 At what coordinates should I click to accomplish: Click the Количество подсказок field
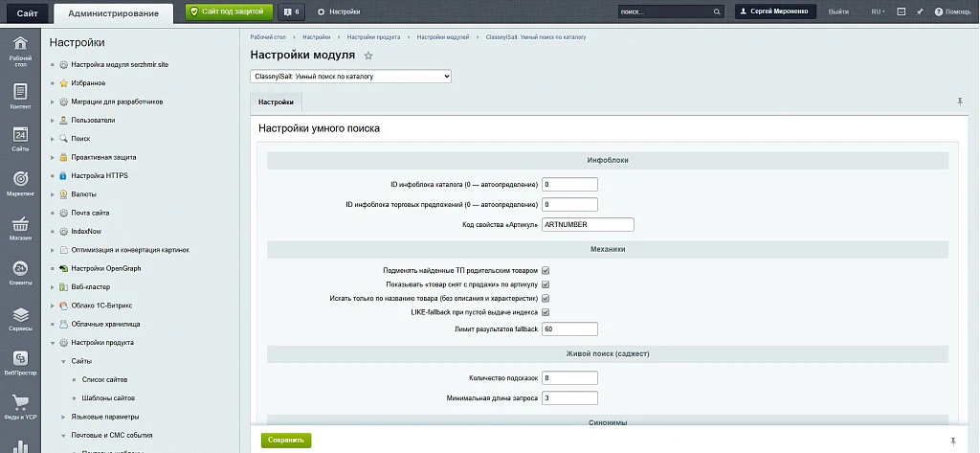(x=569, y=378)
